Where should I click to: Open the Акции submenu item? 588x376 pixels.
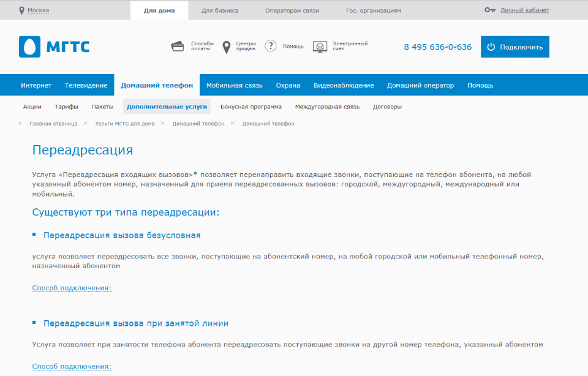click(x=32, y=107)
